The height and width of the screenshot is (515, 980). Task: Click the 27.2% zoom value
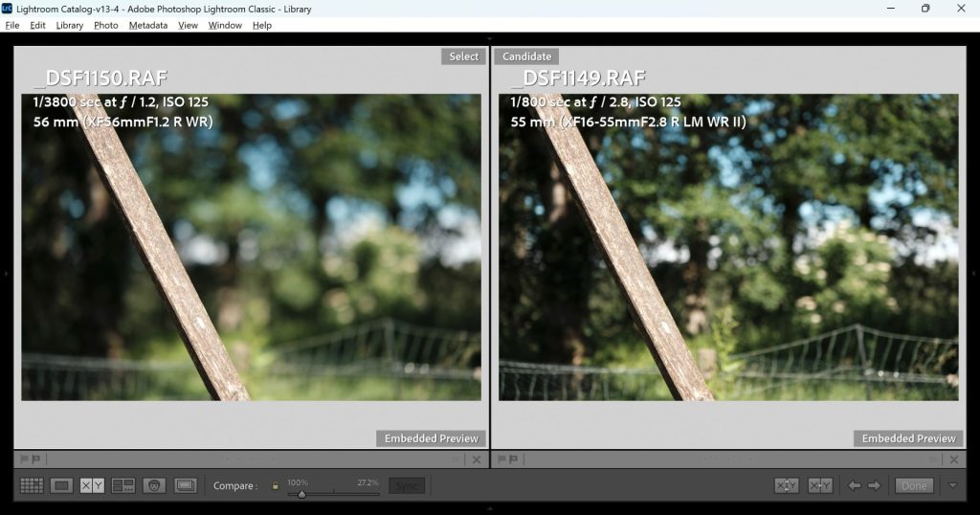coord(367,482)
